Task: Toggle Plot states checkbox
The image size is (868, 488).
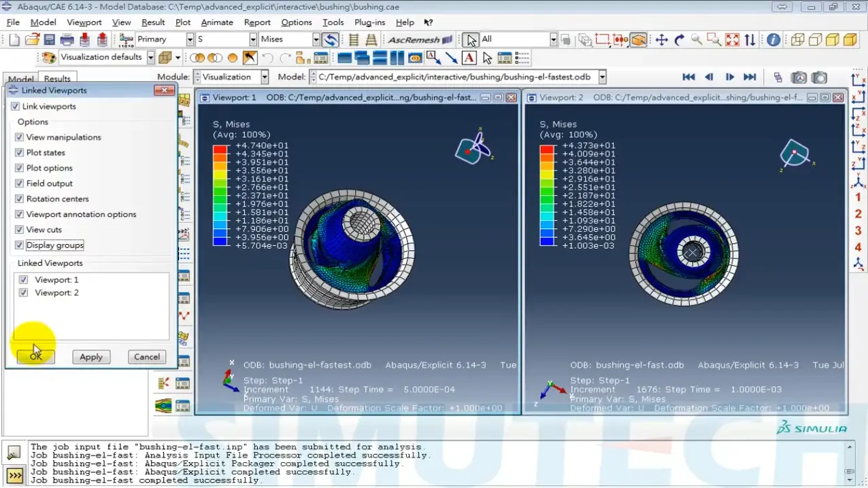Action: [20, 152]
